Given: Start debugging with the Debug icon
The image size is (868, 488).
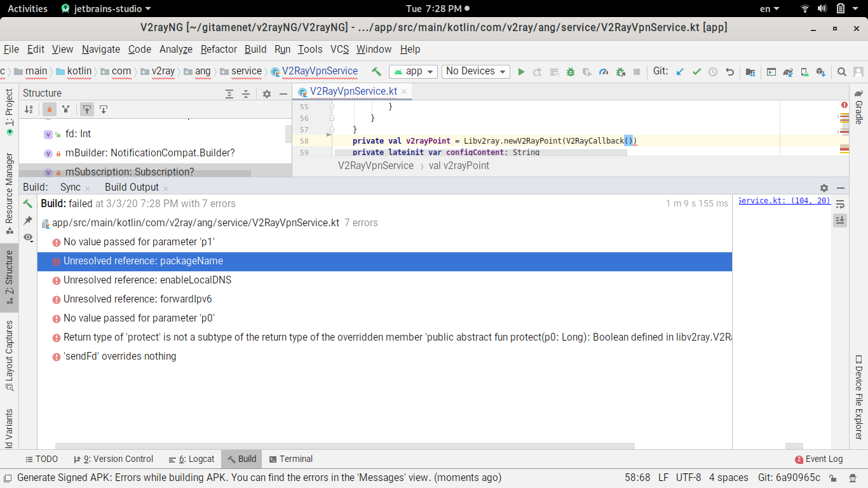Looking at the screenshot, I should click(571, 71).
